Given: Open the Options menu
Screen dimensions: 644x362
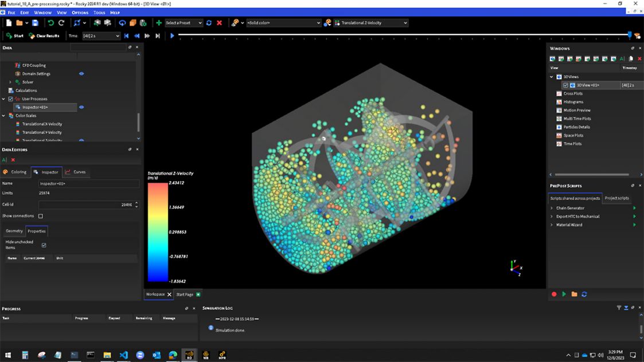Looking at the screenshot, I should point(80,13).
